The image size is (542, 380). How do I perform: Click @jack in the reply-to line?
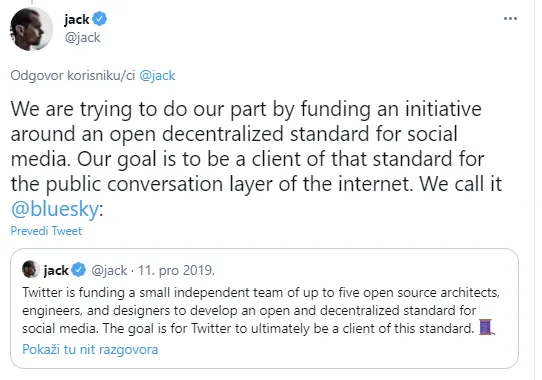[157, 75]
